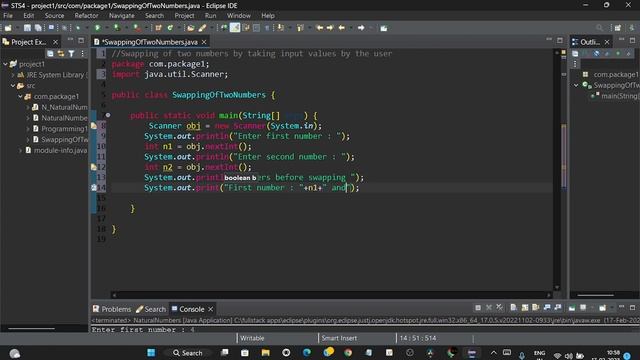
Task: Place cursor on code line 15
Action: pyautogui.click(x=331, y=198)
